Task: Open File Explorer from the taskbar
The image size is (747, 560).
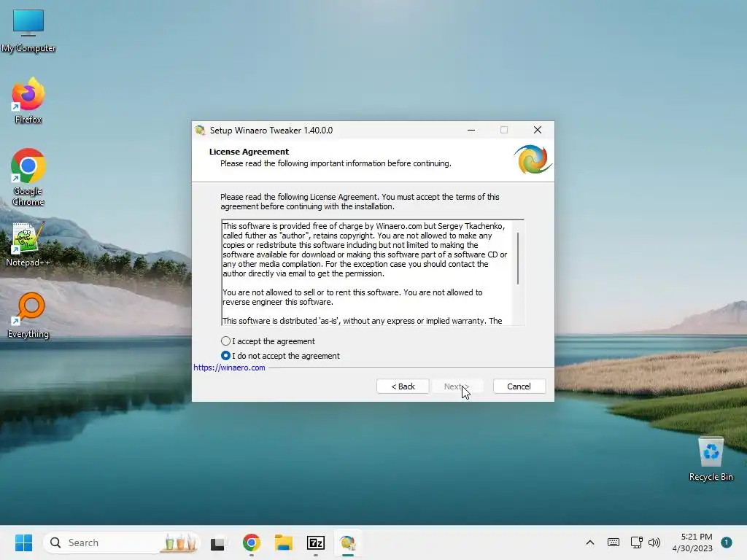Action: [x=284, y=542]
